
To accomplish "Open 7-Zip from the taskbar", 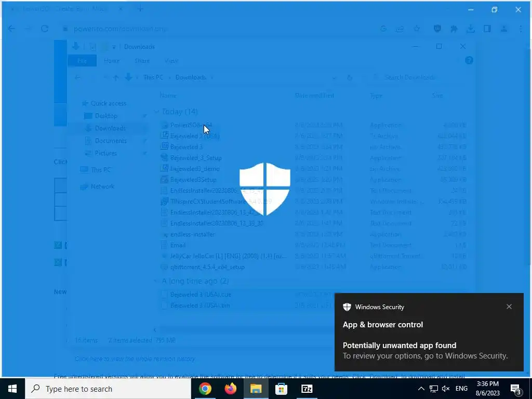I will [307, 389].
